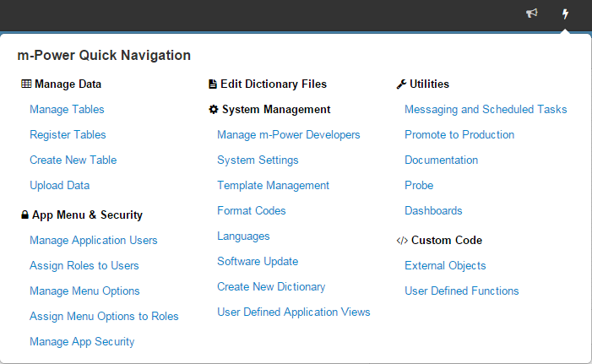Open the Dashboards link
The width and height of the screenshot is (592, 364).
(433, 210)
